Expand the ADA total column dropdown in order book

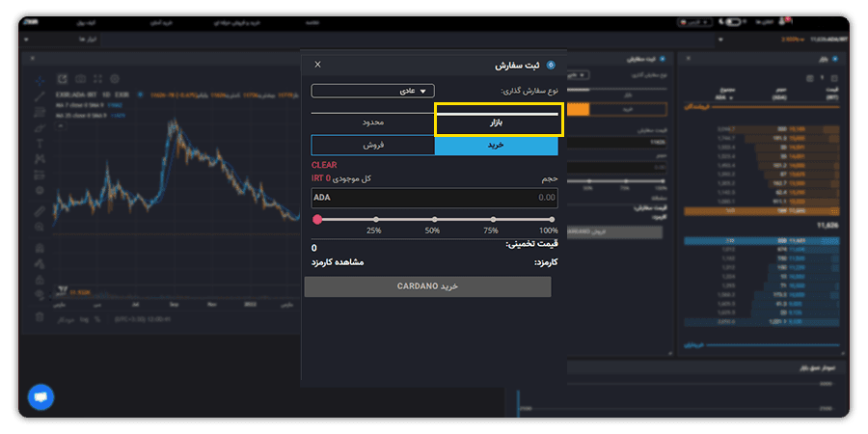tap(722, 96)
